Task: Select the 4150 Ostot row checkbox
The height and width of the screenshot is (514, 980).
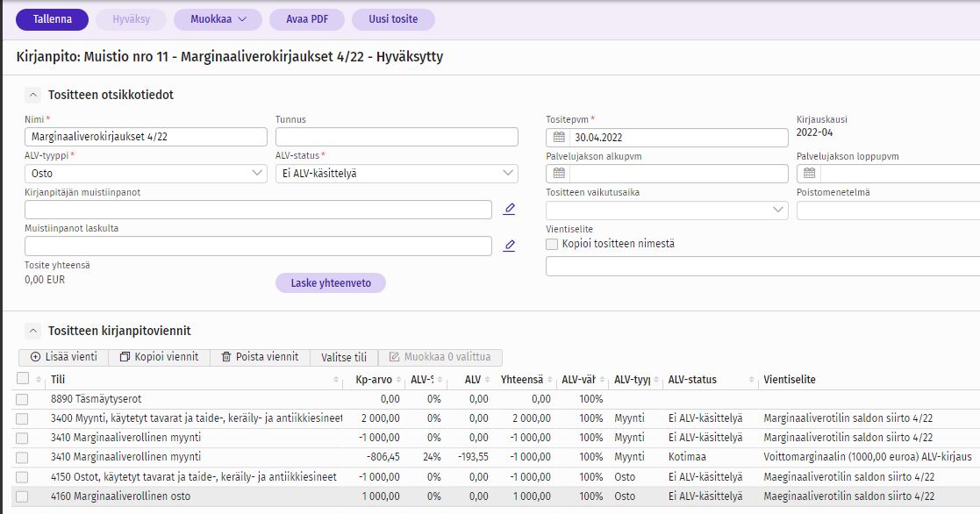Action: (22, 477)
